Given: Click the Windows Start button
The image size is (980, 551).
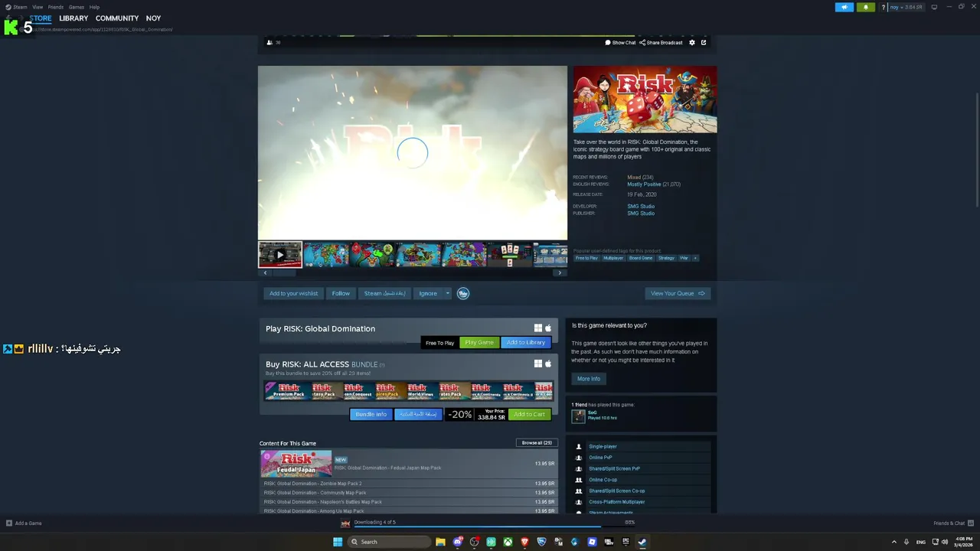Looking at the screenshot, I should coord(338,542).
